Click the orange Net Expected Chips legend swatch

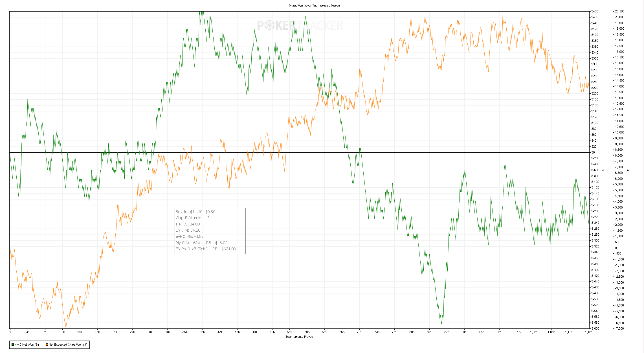click(x=47, y=345)
